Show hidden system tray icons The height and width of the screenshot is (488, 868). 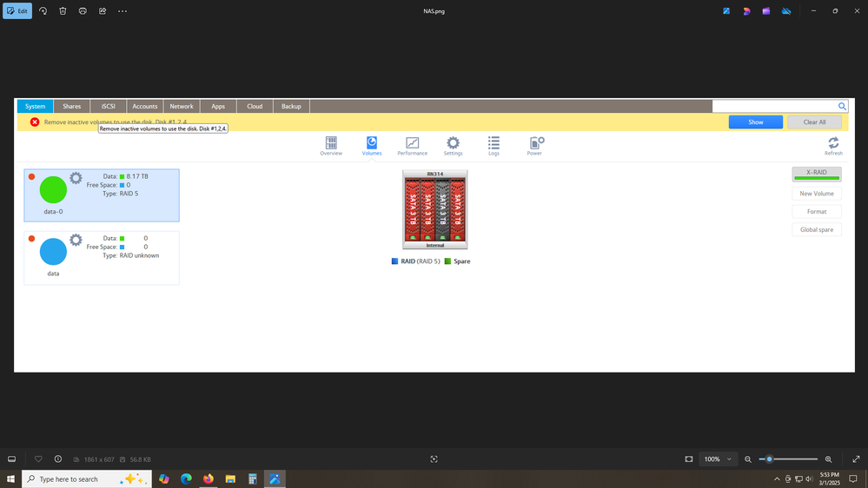[x=777, y=479]
